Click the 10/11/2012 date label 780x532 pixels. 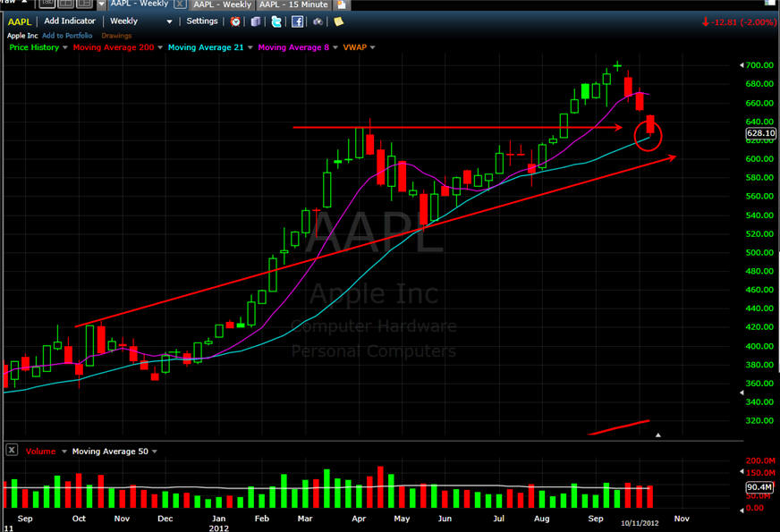(x=640, y=523)
